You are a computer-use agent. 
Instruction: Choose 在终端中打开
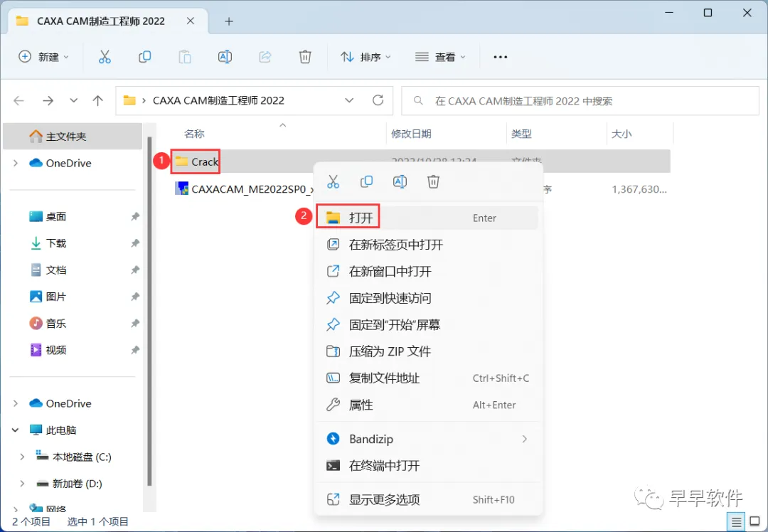tap(427, 465)
